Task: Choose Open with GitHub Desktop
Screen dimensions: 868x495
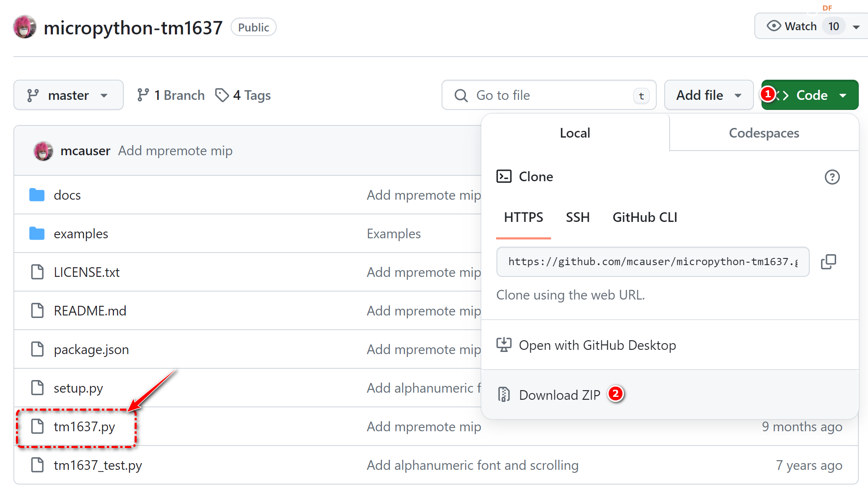Action: pos(670,345)
